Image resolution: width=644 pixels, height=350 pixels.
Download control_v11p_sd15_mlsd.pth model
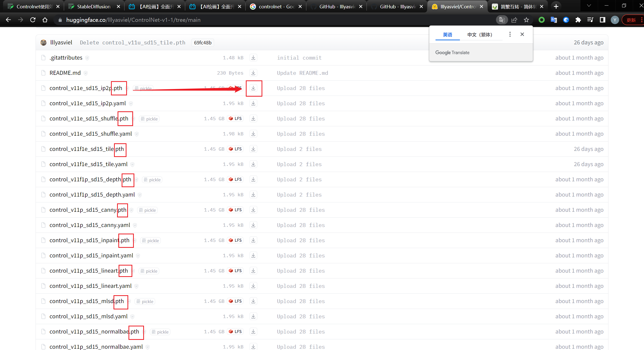[x=253, y=301]
